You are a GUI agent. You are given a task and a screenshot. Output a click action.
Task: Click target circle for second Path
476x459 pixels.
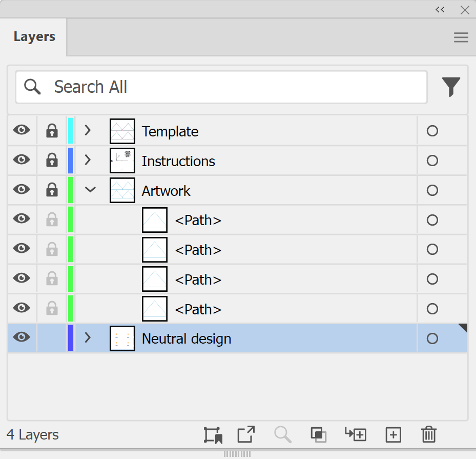[432, 249]
